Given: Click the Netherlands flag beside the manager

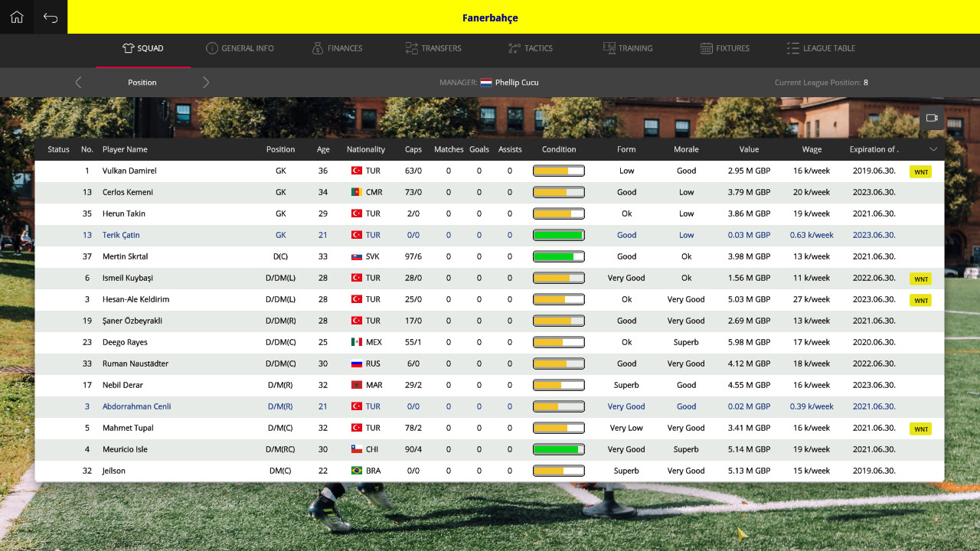Looking at the screenshot, I should (x=486, y=83).
